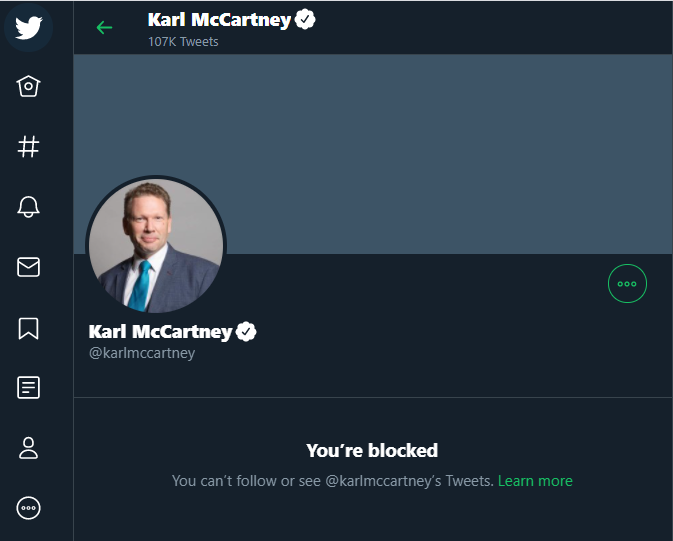673x541 pixels.
Task: Click the Karl McCartney title in the top bar
Action: [219, 19]
